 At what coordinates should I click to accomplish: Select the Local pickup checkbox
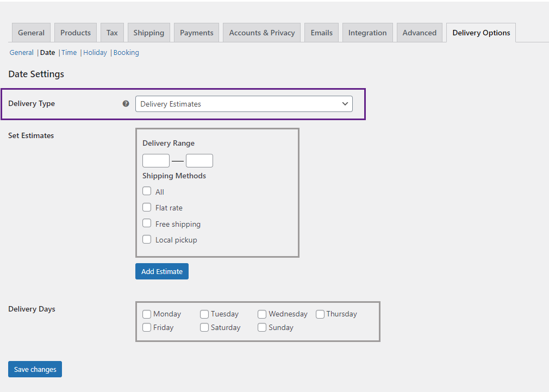click(x=147, y=239)
